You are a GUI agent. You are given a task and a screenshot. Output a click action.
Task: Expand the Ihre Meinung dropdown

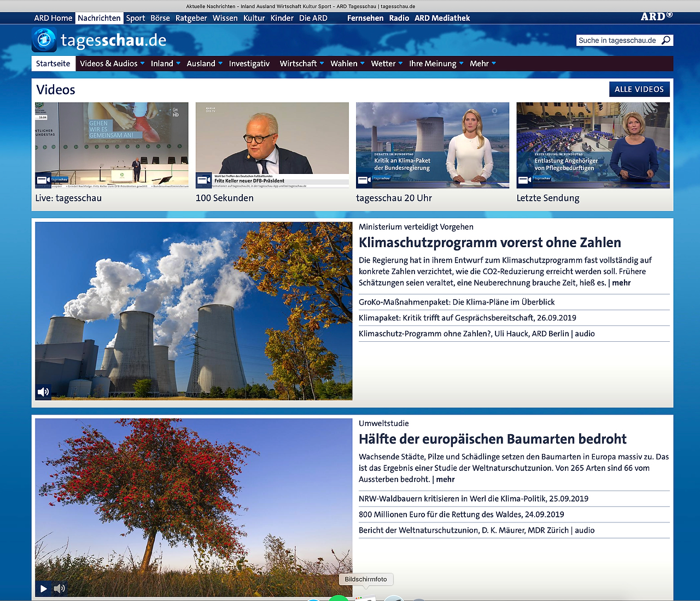tap(462, 63)
